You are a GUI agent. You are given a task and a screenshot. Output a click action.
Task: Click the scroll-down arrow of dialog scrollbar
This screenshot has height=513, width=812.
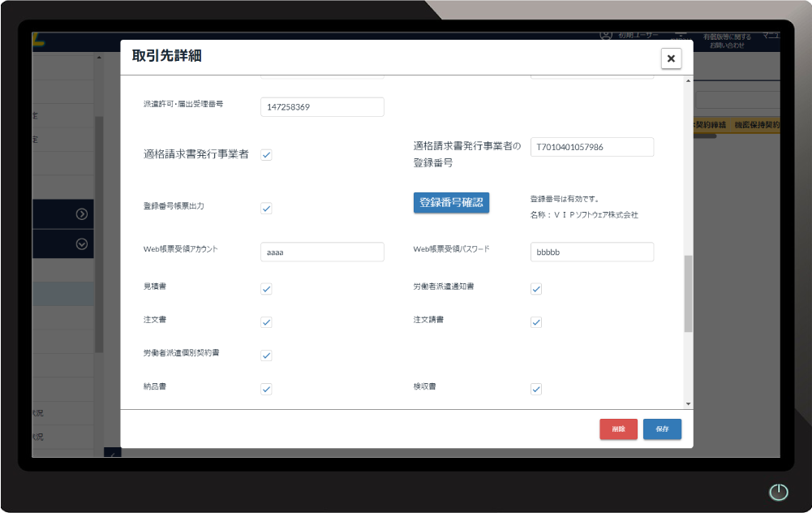pyautogui.click(x=689, y=403)
